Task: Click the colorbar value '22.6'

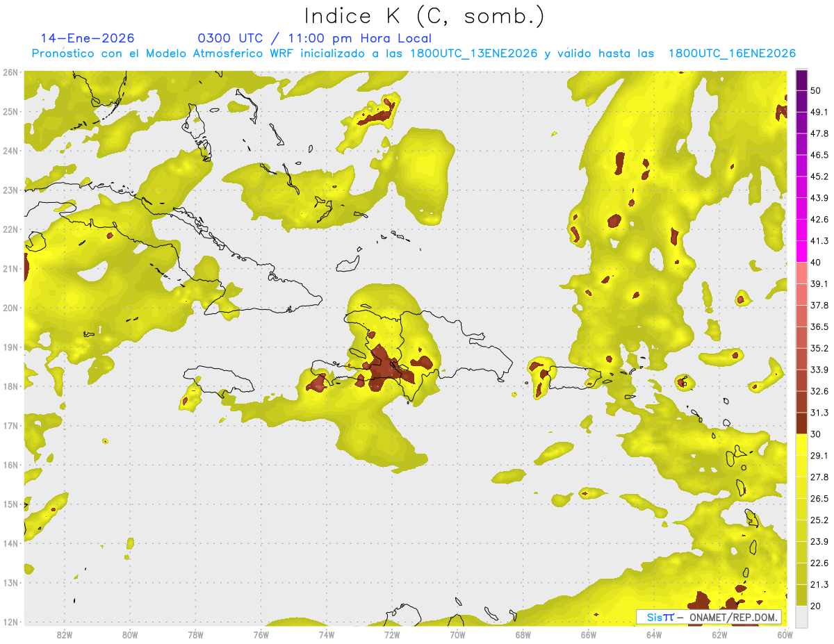Action: pos(819,563)
